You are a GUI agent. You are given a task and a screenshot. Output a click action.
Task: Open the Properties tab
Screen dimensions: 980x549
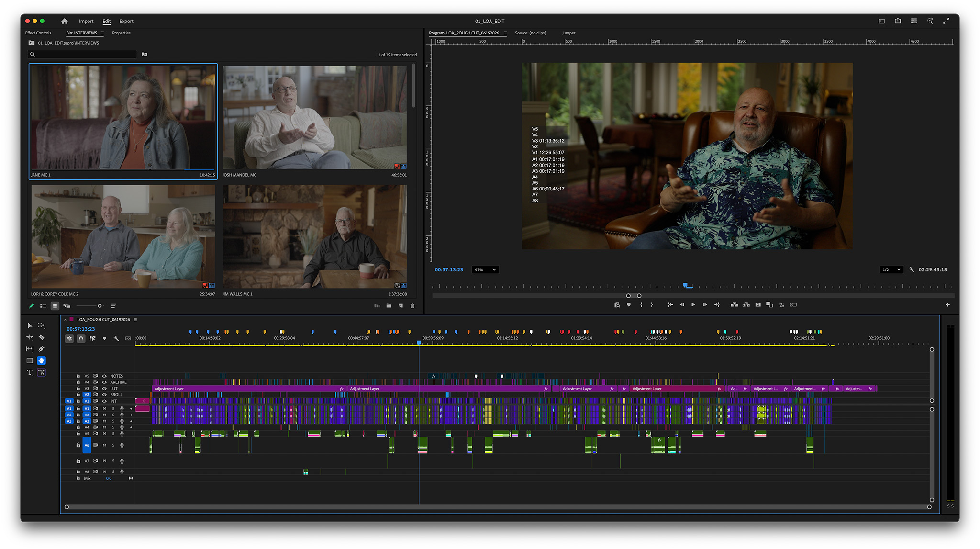121,33
